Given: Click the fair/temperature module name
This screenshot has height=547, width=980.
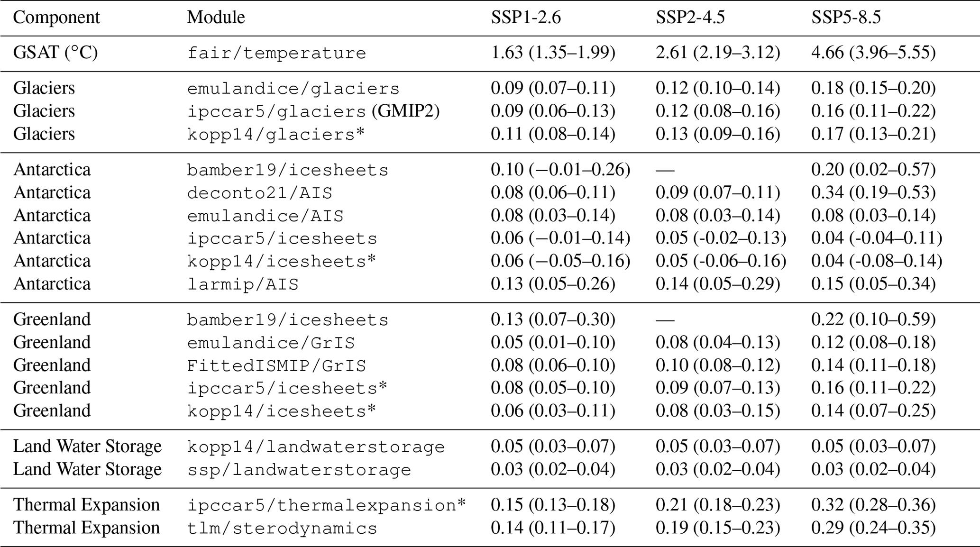Looking at the screenshot, I should pyautogui.click(x=276, y=53).
